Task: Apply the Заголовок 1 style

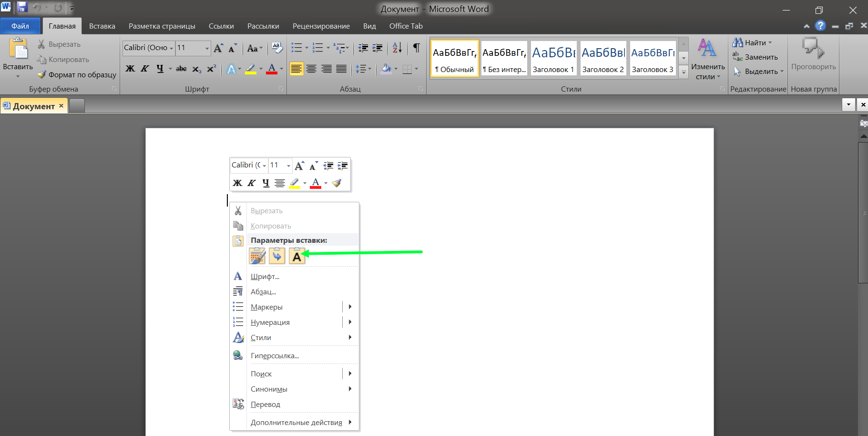Action: coord(553,58)
